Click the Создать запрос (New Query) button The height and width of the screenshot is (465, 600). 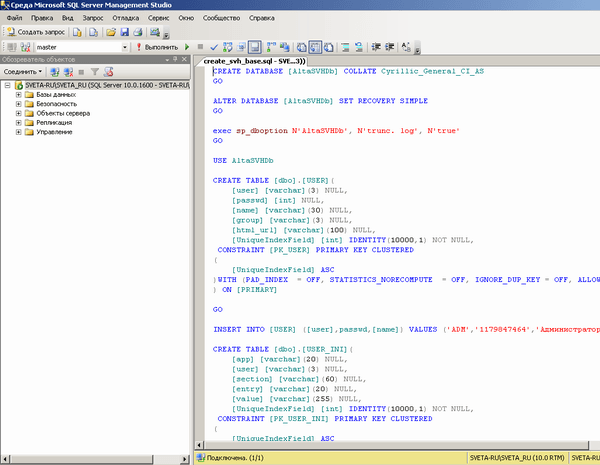pyautogui.click(x=37, y=32)
